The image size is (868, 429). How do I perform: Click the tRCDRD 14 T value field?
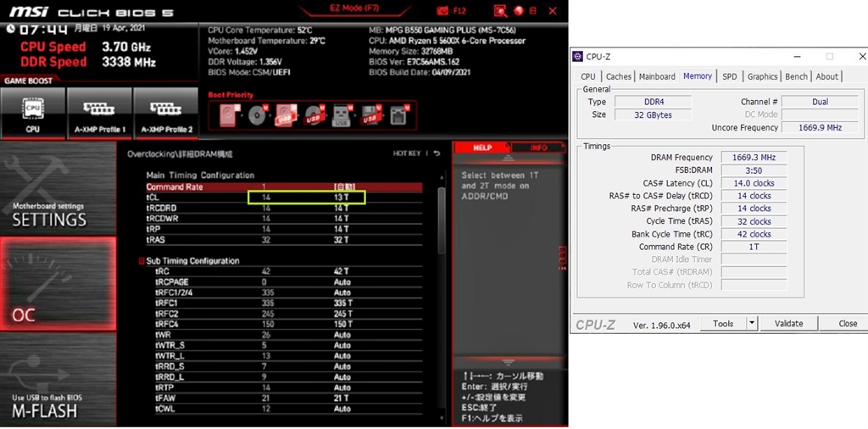tap(342, 208)
